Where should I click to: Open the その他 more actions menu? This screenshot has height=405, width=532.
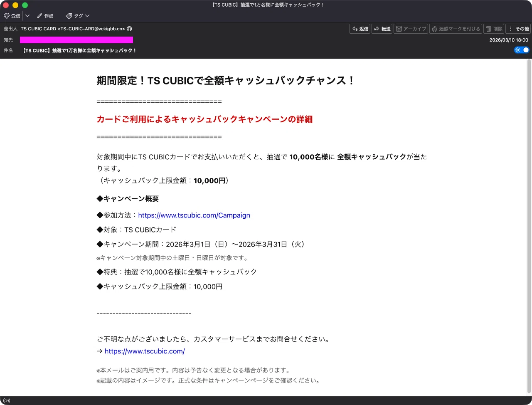coord(518,29)
